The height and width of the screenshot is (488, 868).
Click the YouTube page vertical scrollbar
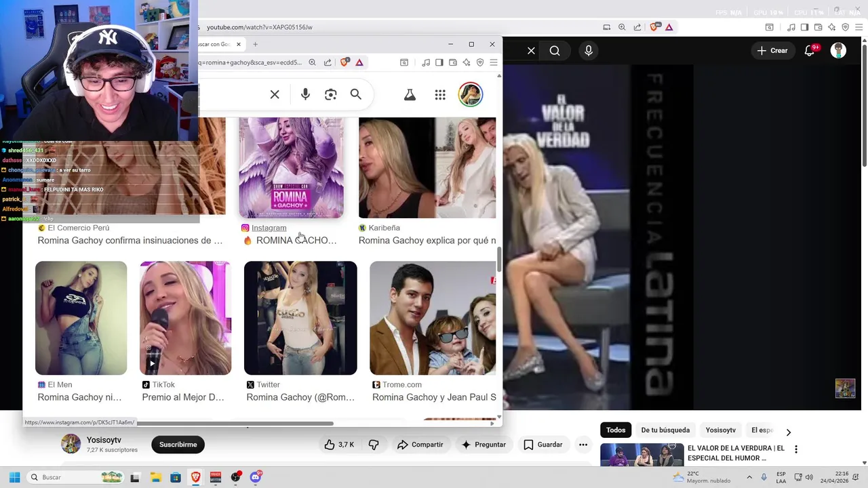[x=865, y=105]
